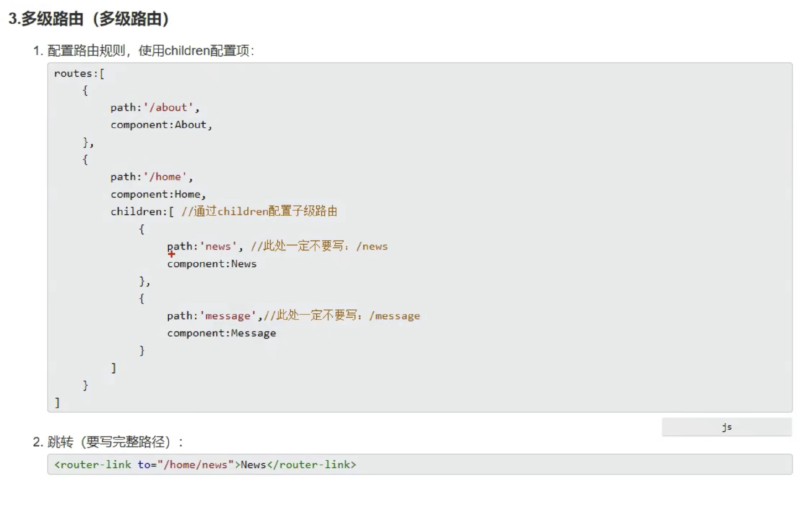Click the component:Home code line
The height and width of the screenshot is (525, 812).
[x=158, y=194]
